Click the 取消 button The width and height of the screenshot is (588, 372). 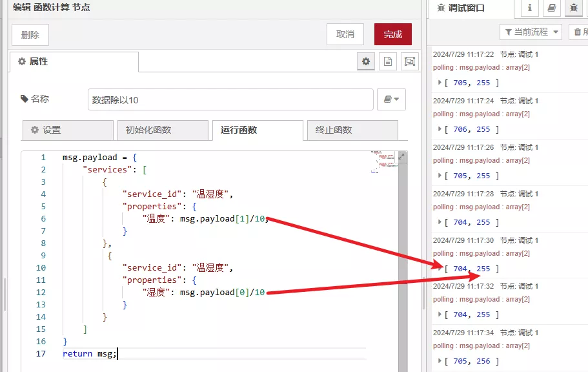point(345,35)
